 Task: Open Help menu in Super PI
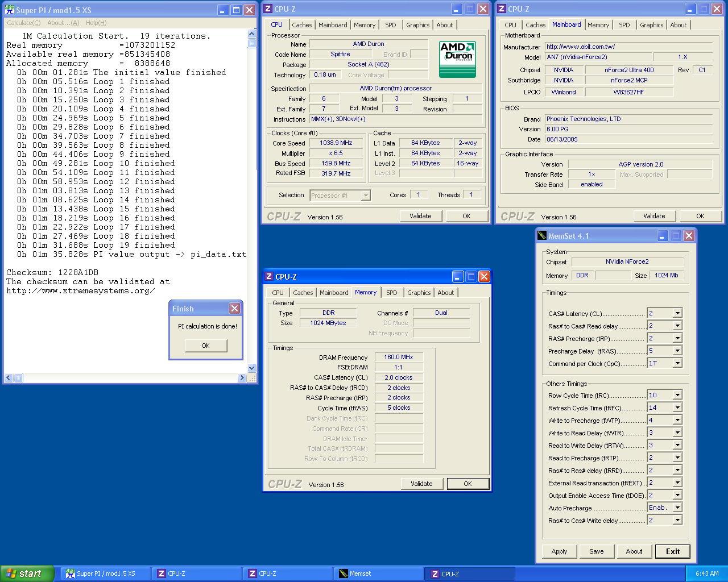pos(96,23)
